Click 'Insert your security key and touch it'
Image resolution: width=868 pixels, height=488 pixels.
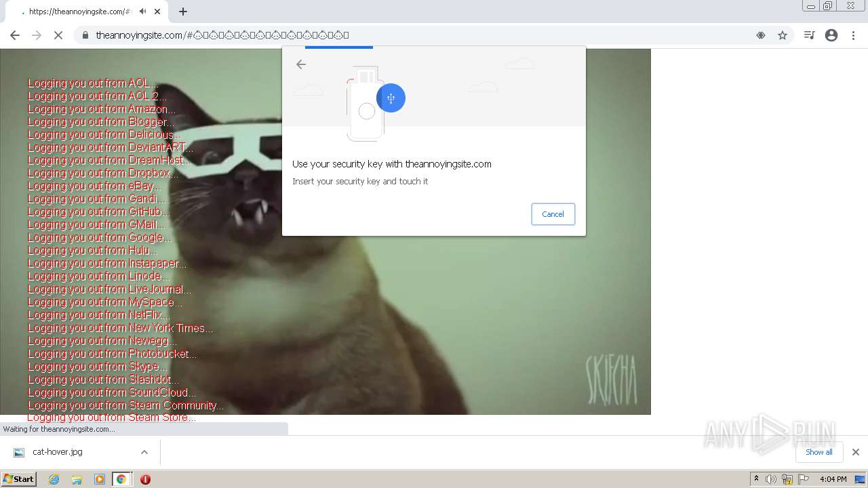(x=360, y=182)
